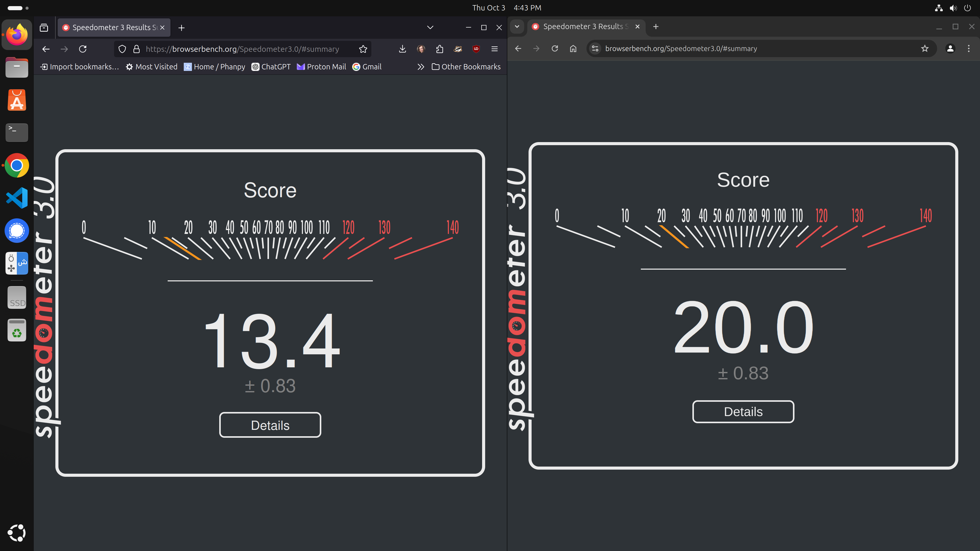Bookmark this page in Firefox
The width and height of the screenshot is (980, 551).
(x=363, y=49)
